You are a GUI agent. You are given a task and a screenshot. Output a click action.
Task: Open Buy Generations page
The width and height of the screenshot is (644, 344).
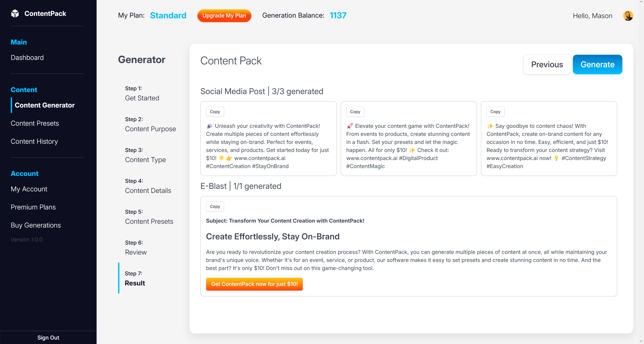(x=36, y=225)
